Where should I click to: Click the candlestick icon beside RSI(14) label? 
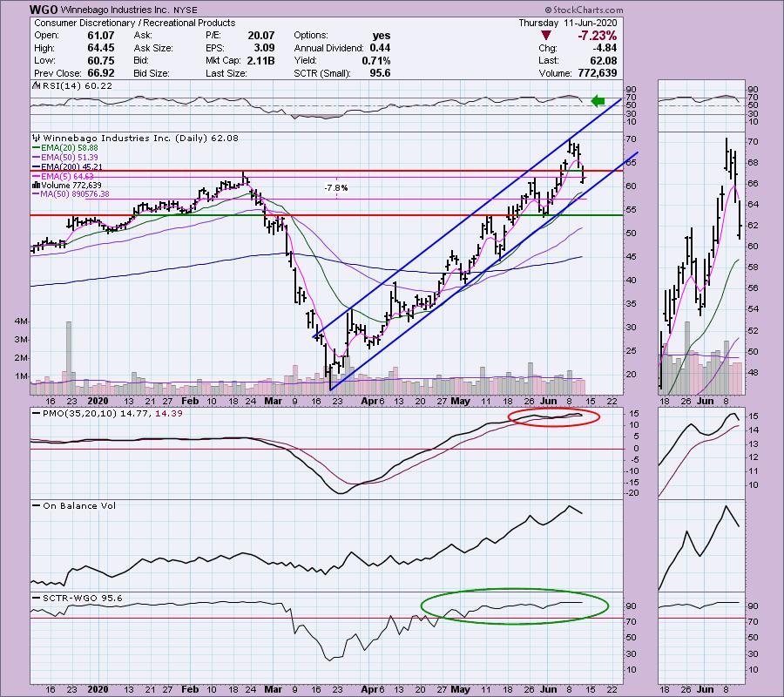(36, 85)
